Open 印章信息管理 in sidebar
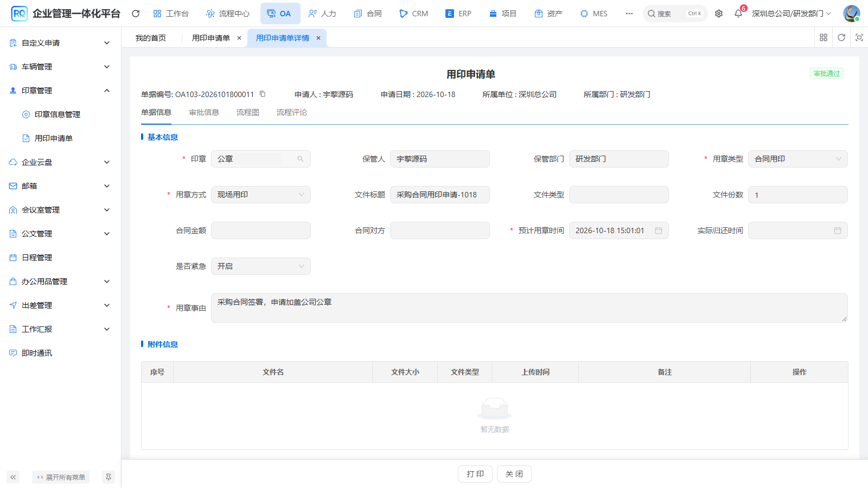The height and width of the screenshot is (488, 868). click(58, 114)
